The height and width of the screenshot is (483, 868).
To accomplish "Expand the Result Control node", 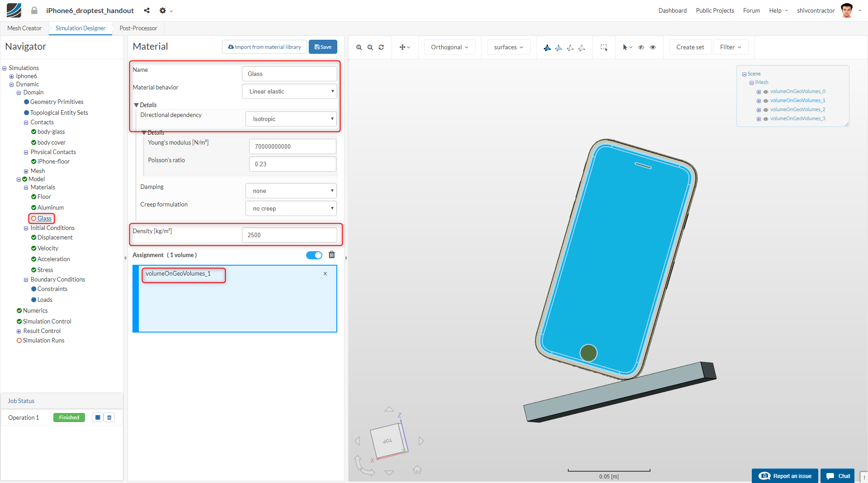I will pos(19,331).
